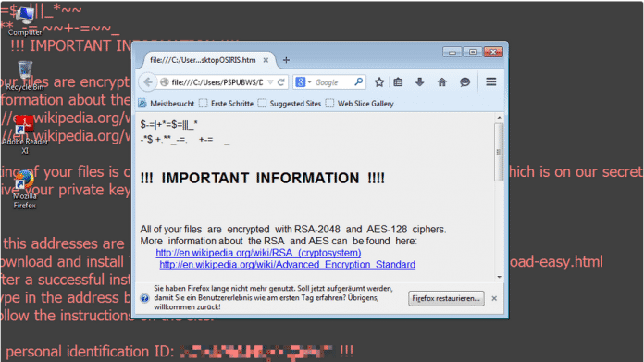Open the URL history dropdown arrow

(270, 82)
